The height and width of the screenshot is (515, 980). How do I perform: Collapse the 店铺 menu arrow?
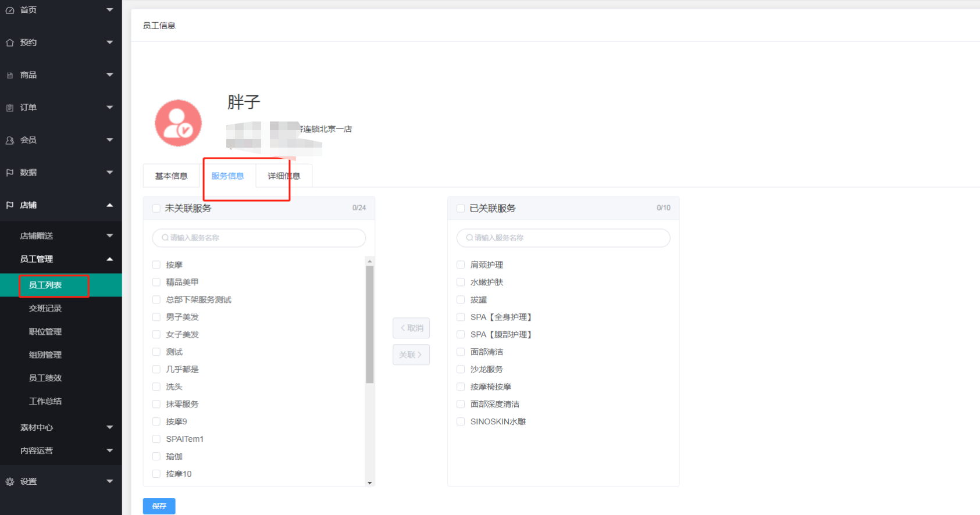click(110, 205)
